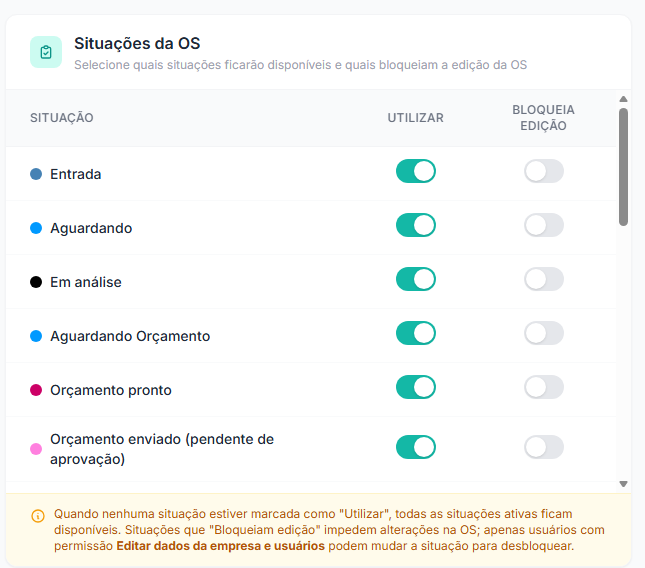Enable Bloqueia Edição for Entrada
The image size is (645, 568).
pos(543,171)
